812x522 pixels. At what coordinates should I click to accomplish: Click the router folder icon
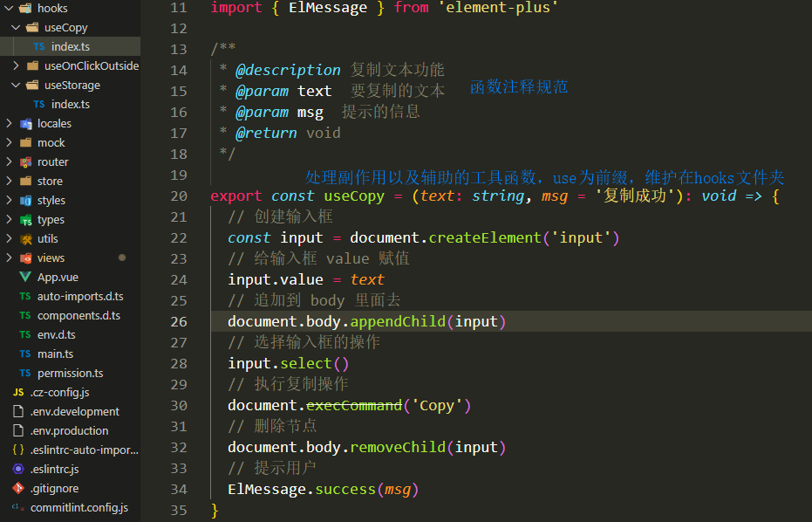tap(25, 161)
